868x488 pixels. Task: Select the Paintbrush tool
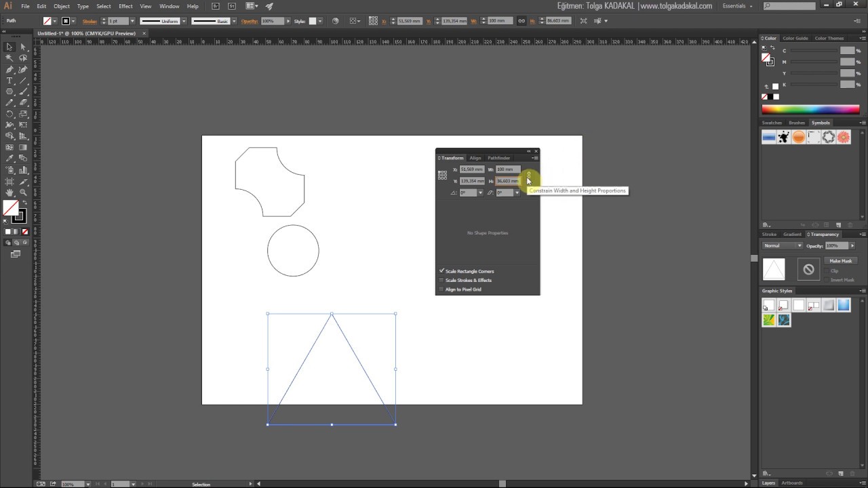22,91
